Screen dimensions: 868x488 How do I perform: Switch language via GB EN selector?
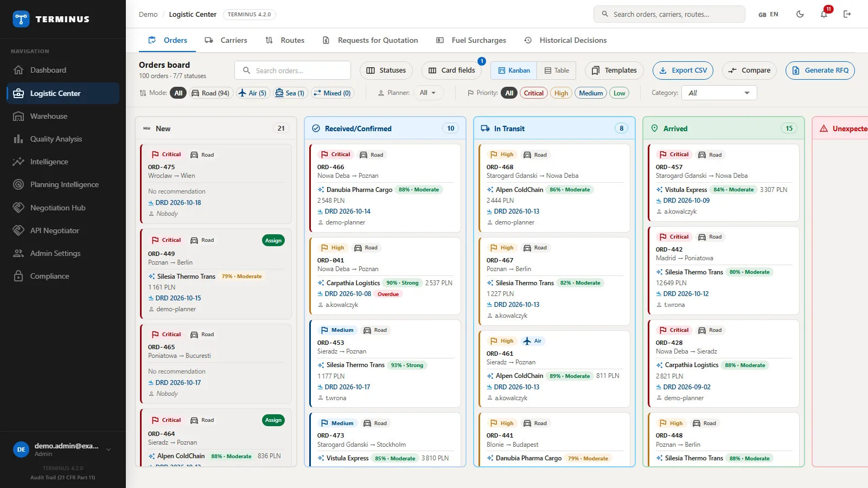tap(768, 14)
